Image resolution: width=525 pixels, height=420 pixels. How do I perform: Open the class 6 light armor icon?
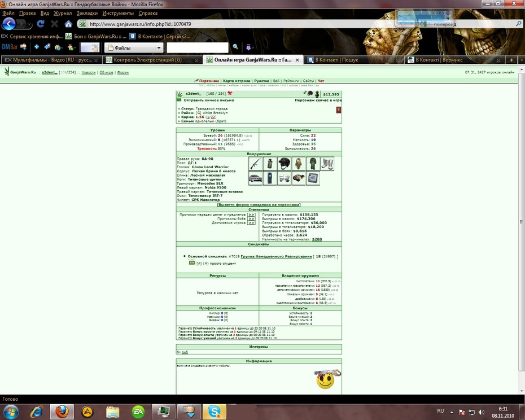click(x=299, y=164)
